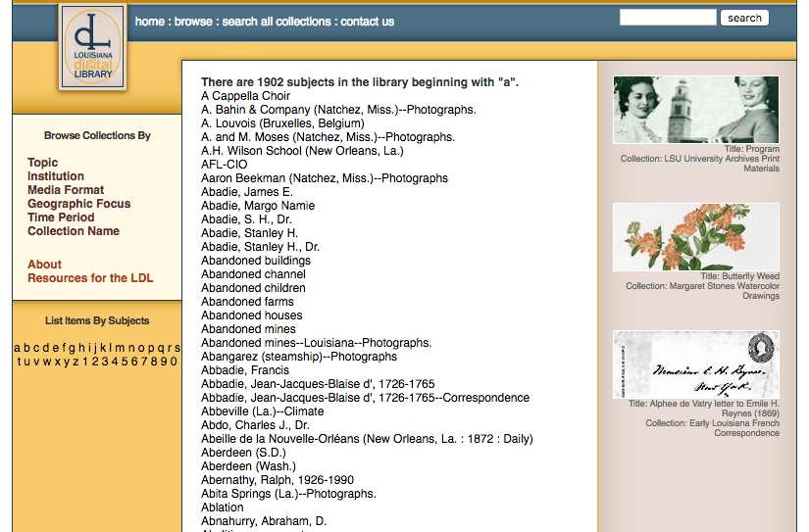Open search all collections link
The width and height of the screenshot is (809, 532).
pos(277,22)
